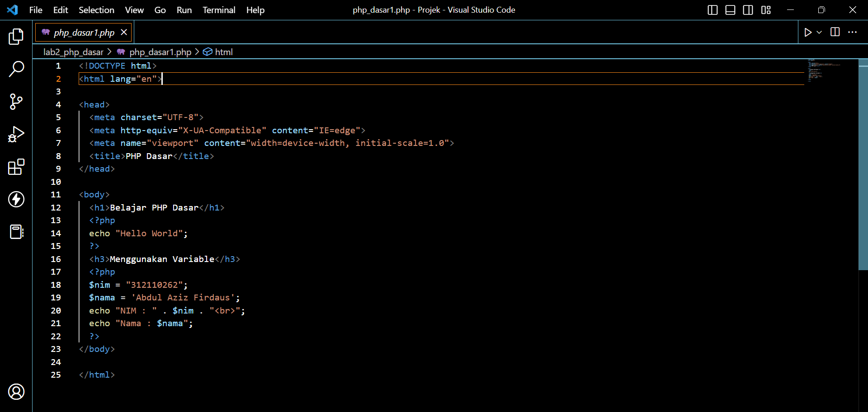The width and height of the screenshot is (868, 412).
Task: Open the Extensions view
Action: click(16, 167)
